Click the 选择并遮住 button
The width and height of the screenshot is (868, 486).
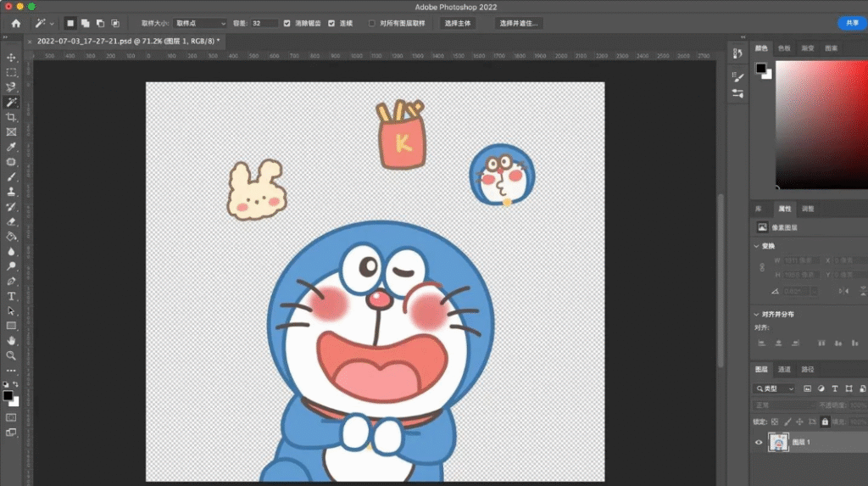click(518, 23)
